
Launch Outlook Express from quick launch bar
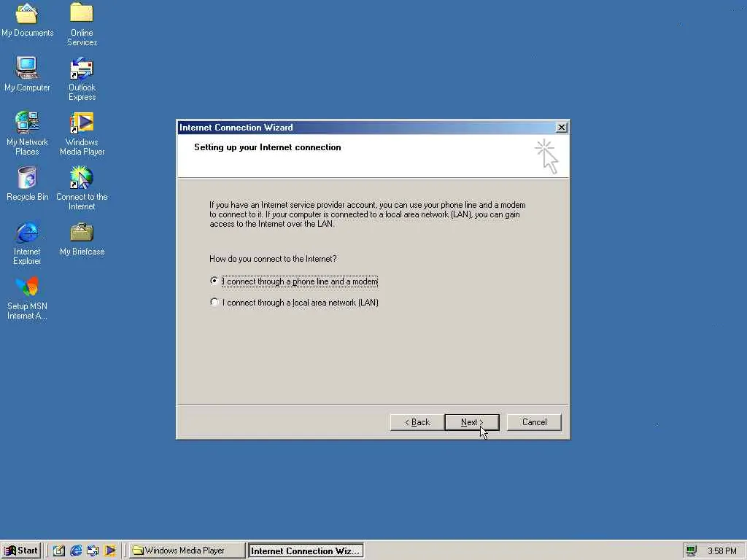tap(93, 551)
